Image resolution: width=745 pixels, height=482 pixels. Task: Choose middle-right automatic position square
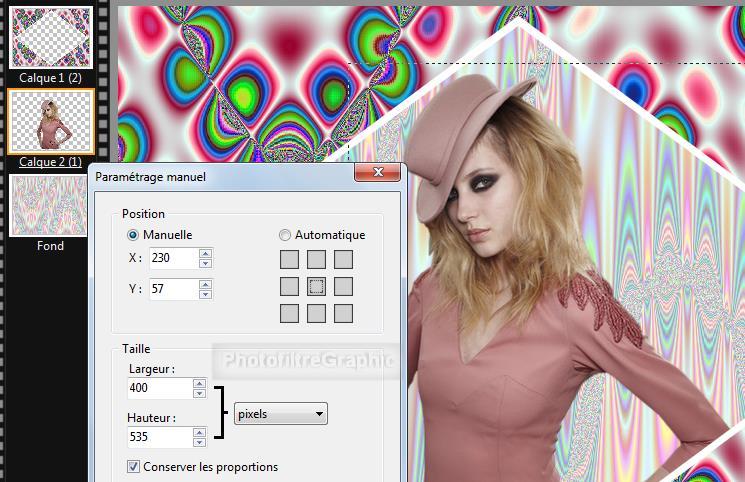tap(344, 287)
